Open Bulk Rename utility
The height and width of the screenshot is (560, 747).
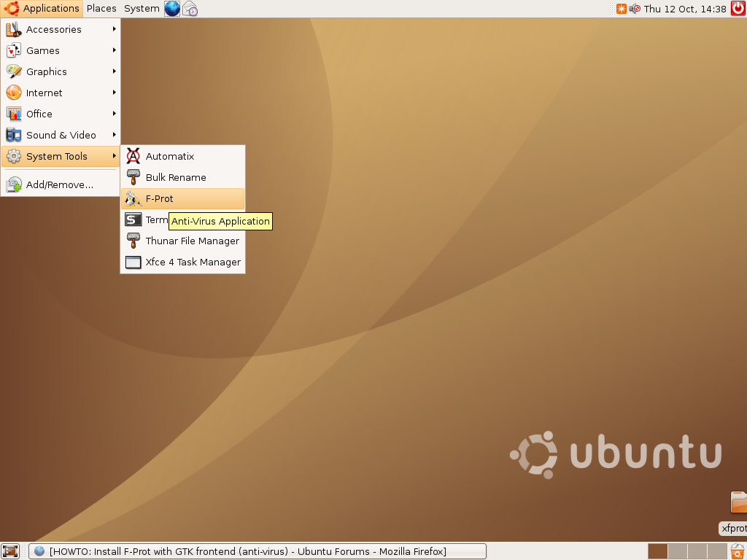pyautogui.click(x=183, y=177)
